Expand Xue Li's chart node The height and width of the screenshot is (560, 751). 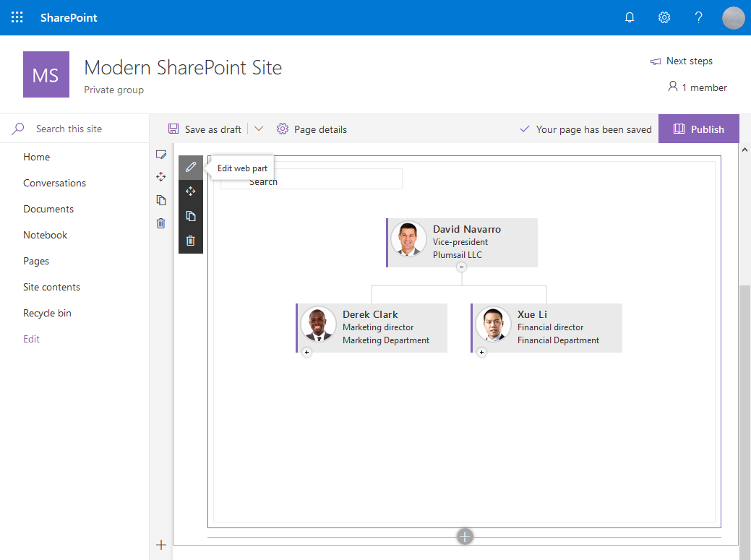481,352
